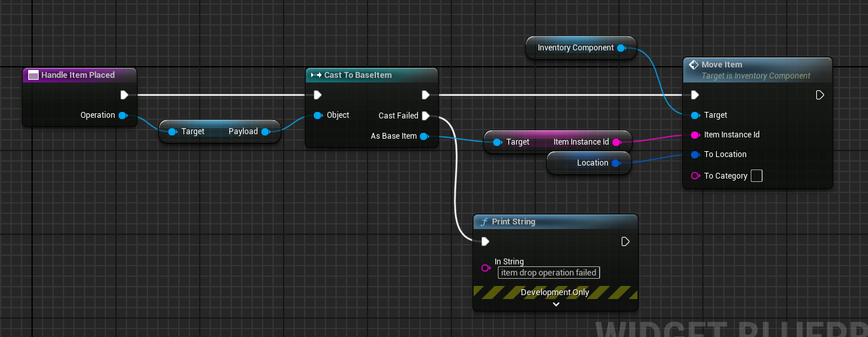Image resolution: width=868 pixels, height=337 pixels.
Task: Click the To Location input pin
Action: coord(695,154)
